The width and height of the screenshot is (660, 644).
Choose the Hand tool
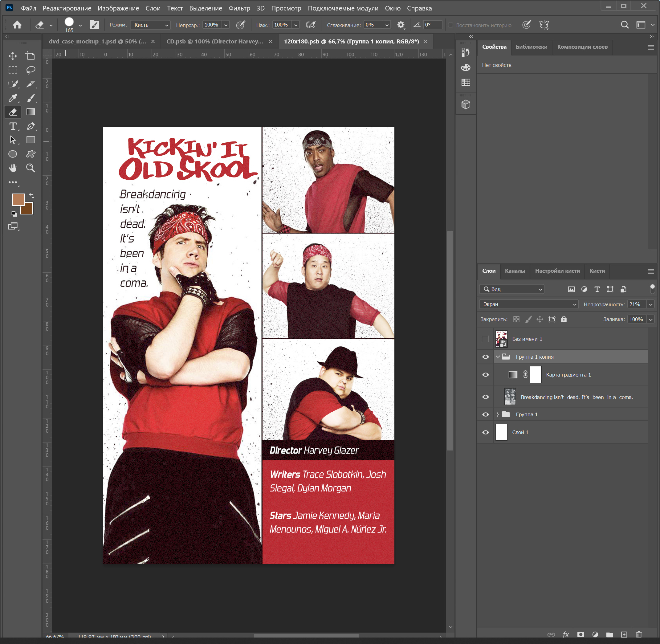(x=13, y=168)
